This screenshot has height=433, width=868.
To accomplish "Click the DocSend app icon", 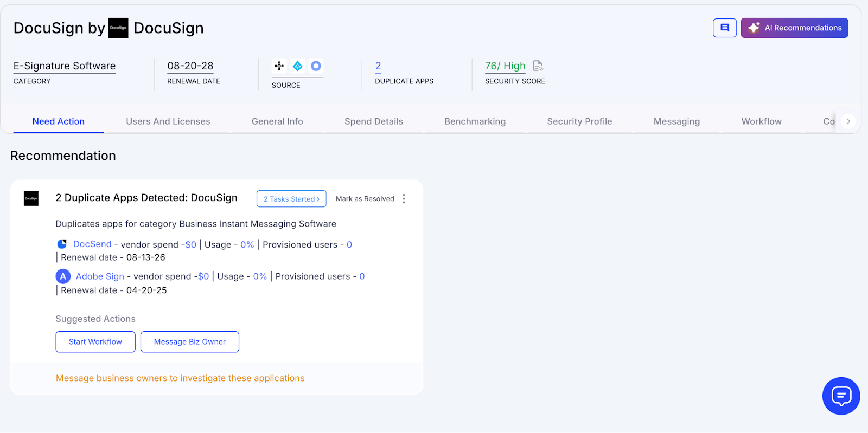I will (62, 244).
